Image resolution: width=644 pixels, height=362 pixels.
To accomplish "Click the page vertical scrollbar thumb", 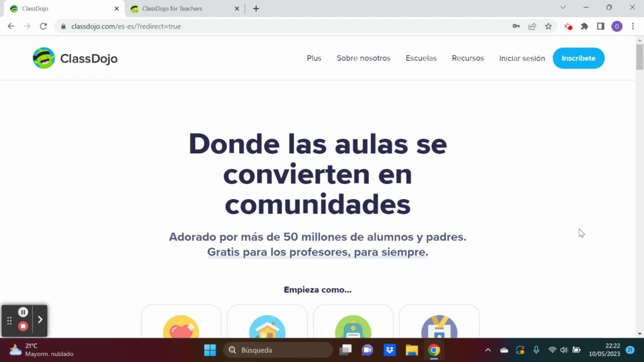I will coord(639,57).
